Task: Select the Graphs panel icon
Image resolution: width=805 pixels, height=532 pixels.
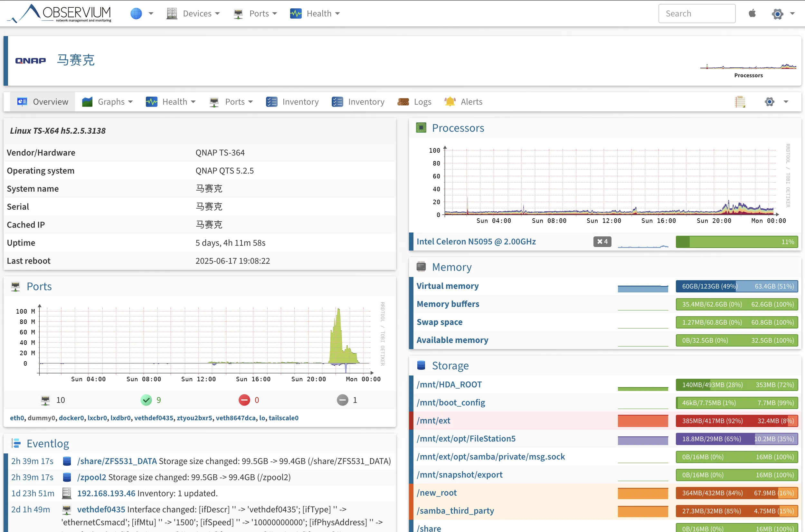Action: [x=87, y=101]
